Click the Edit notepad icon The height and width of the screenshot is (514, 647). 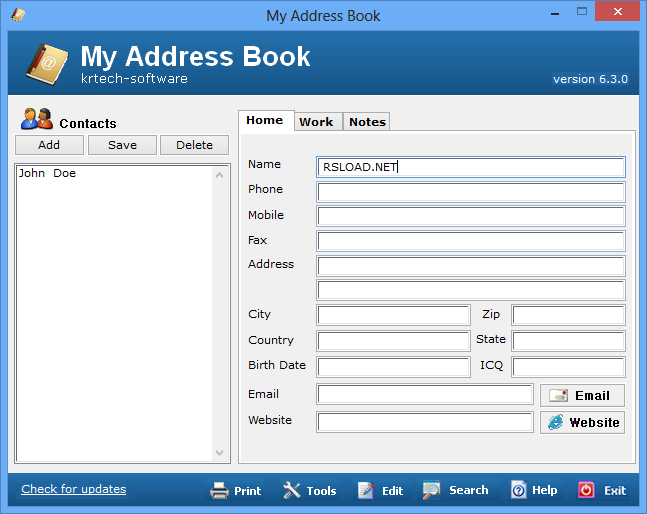pyautogui.click(x=366, y=490)
